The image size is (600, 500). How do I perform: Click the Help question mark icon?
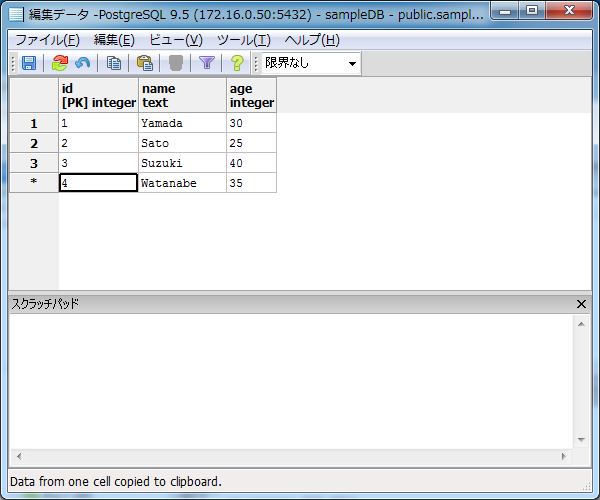pyautogui.click(x=237, y=63)
